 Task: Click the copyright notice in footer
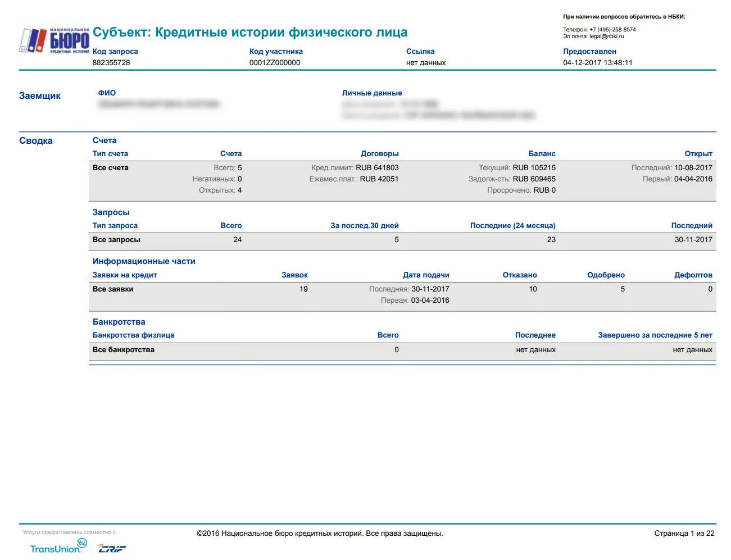tap(320, 533)
